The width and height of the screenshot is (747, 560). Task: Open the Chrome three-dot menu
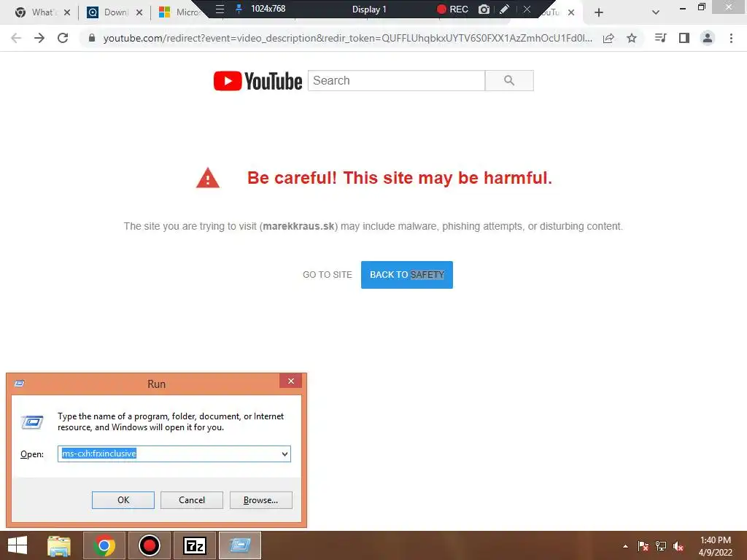pyautogui.click(x=731, y=38)
